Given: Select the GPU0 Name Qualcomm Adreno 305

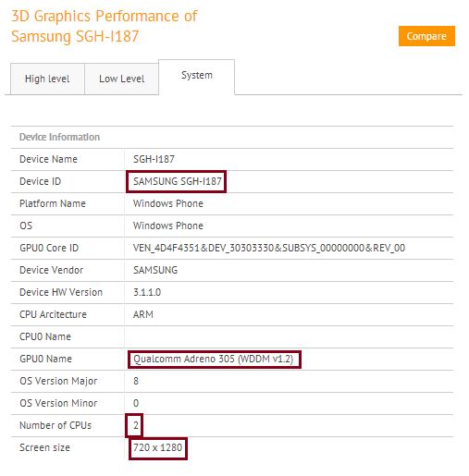Looking at the screenshot, I should 213,359.
